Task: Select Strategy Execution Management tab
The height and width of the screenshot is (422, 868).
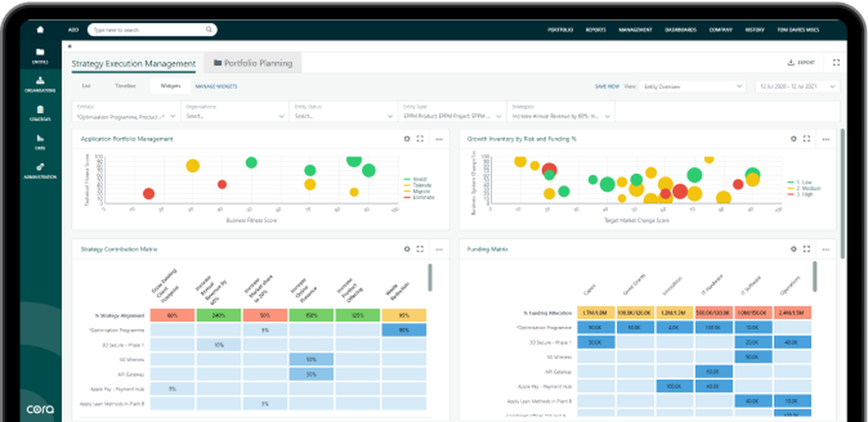Action: (x=133, y=64)
